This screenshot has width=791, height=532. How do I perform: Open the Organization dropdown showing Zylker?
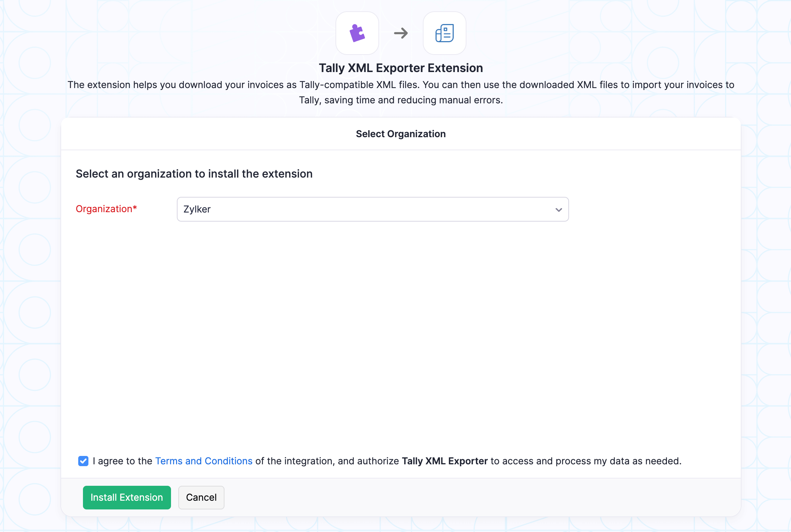372,209
